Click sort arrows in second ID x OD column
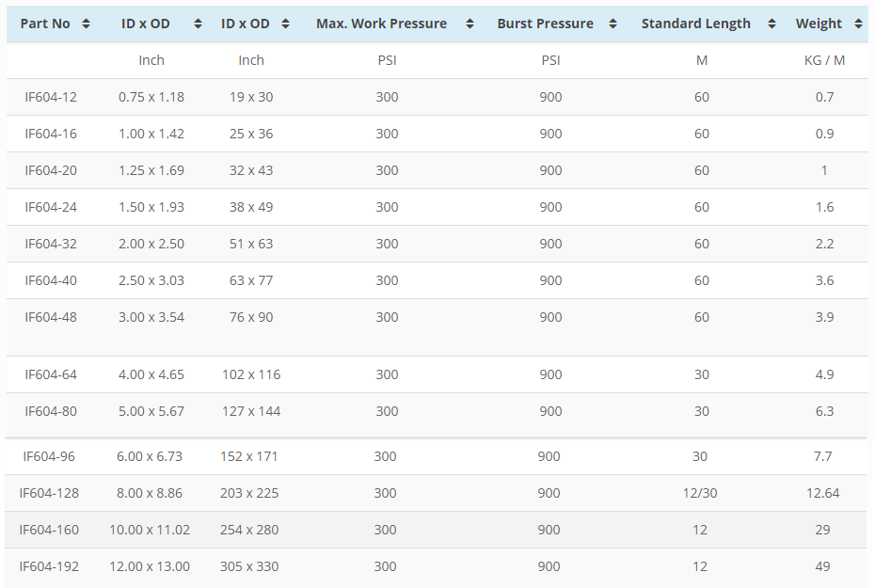Image resolution: width=875 pixels, height=588 pixels. [285, 24]
